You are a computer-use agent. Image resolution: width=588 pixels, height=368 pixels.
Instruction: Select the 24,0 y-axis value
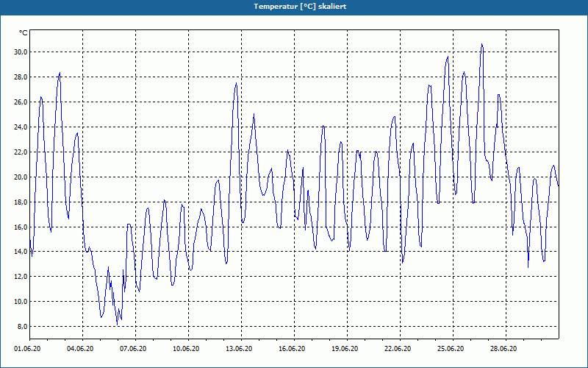[21, 127]
